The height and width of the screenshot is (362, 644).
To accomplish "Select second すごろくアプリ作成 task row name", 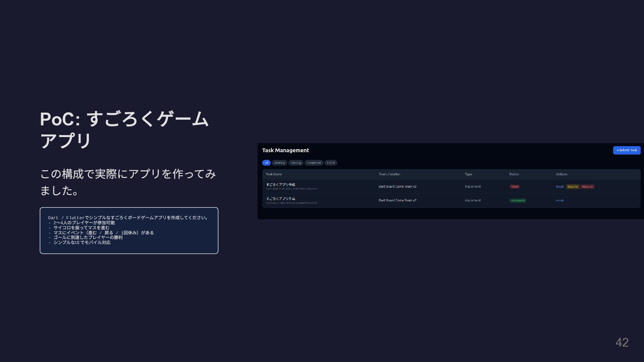I will click(x=281, y=199).
